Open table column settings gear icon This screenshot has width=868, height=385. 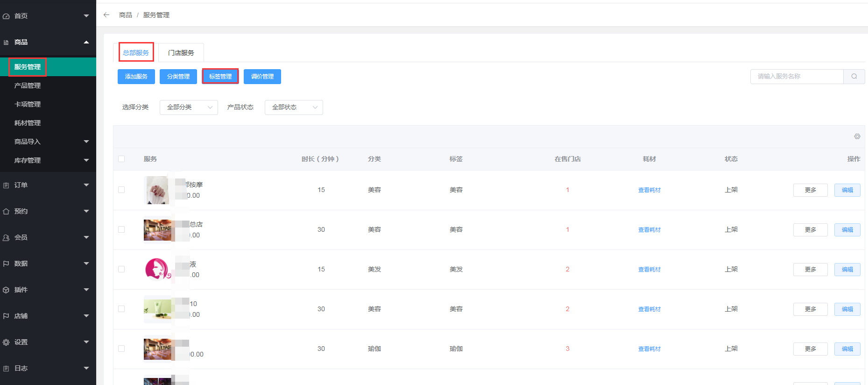857,136
